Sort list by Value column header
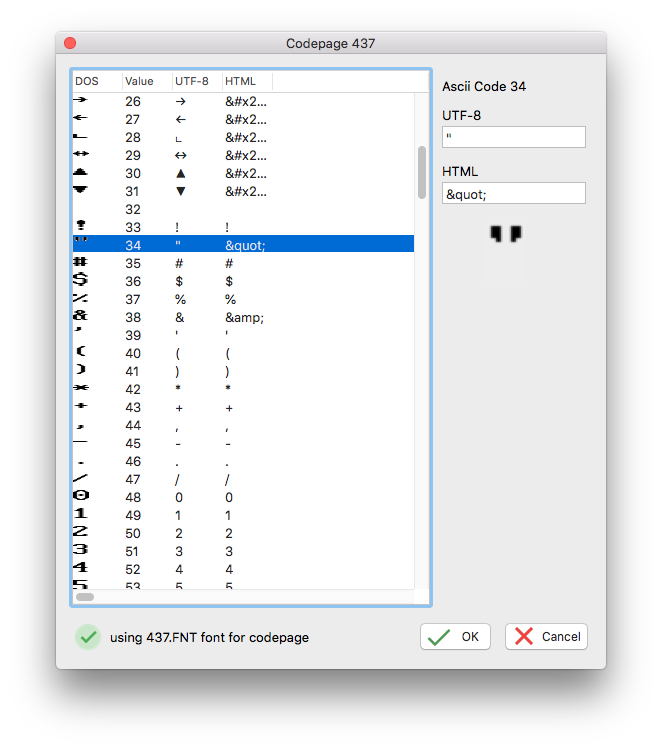 point(146,81)
